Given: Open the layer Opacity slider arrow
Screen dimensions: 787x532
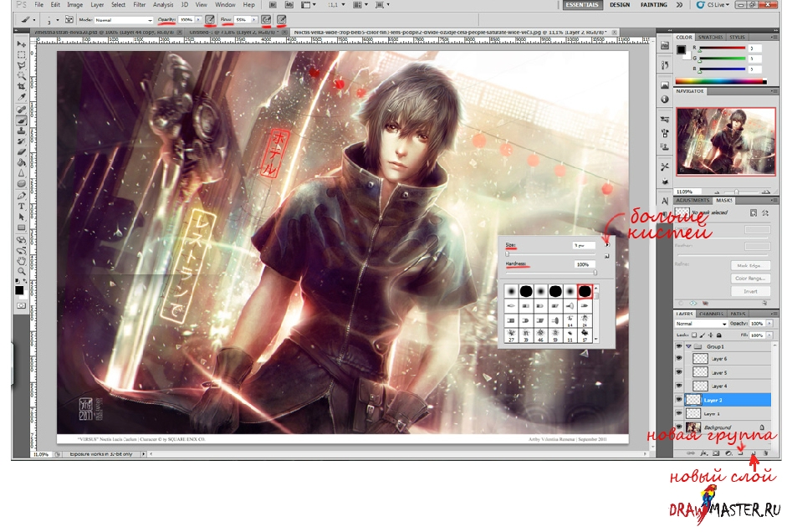Looking at the screenshot, I should coord(769,324).
